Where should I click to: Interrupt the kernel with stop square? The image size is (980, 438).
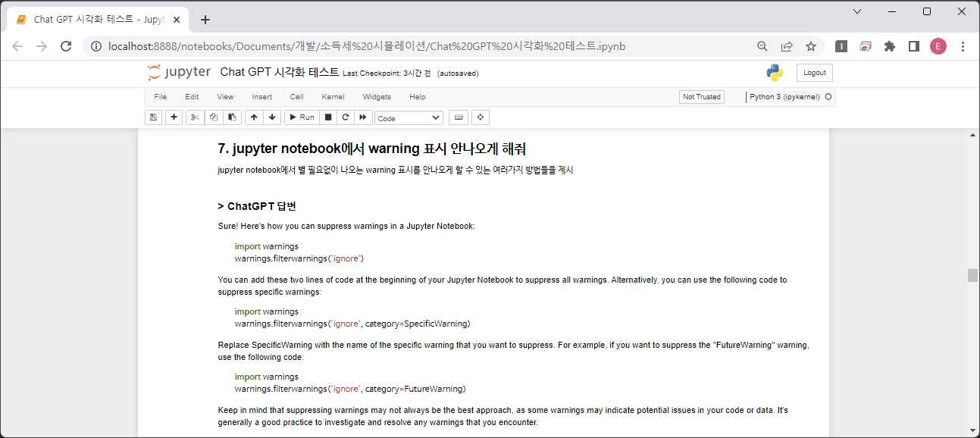pyautogui.click(x=328, y=117)
